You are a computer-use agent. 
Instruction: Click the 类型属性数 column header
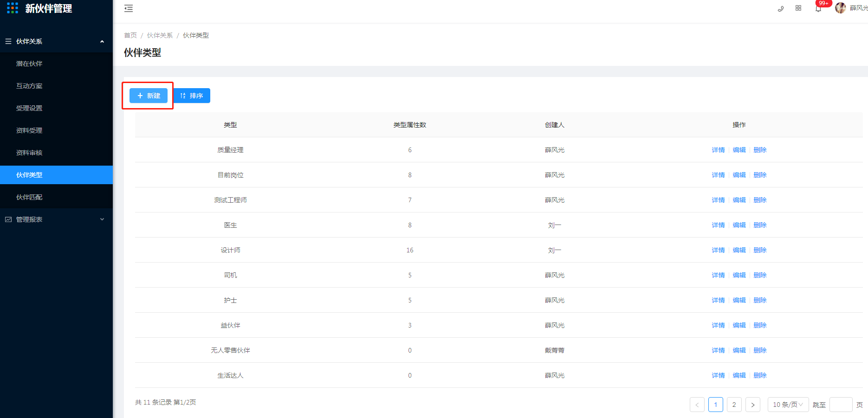coord(410,125)
